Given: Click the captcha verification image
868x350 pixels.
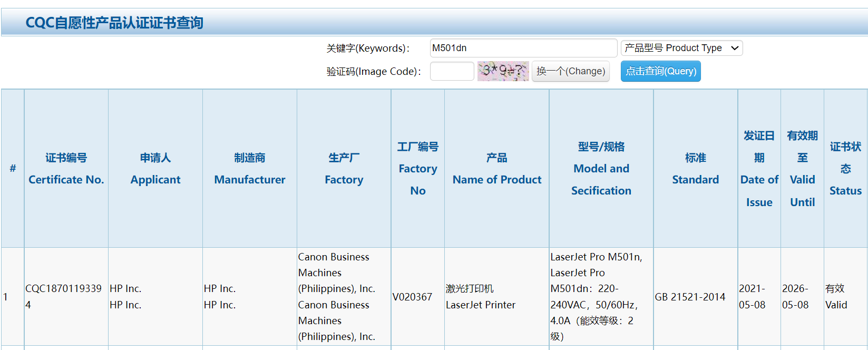Looking at the screenshot, I should 503,71.
